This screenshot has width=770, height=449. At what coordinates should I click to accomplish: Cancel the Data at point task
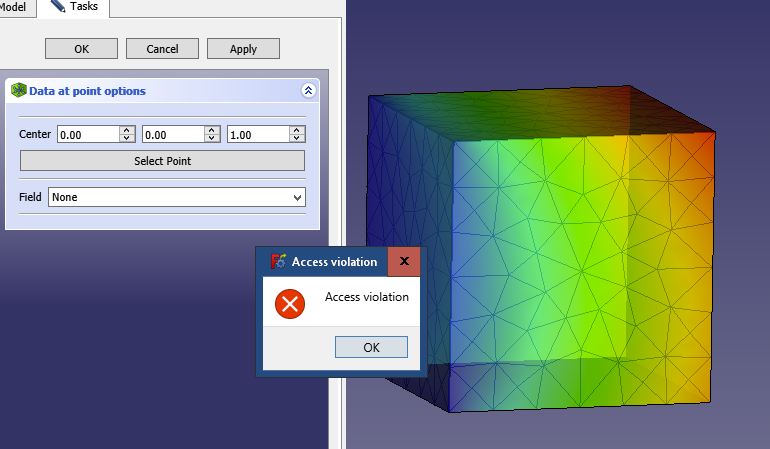point(163,49)
